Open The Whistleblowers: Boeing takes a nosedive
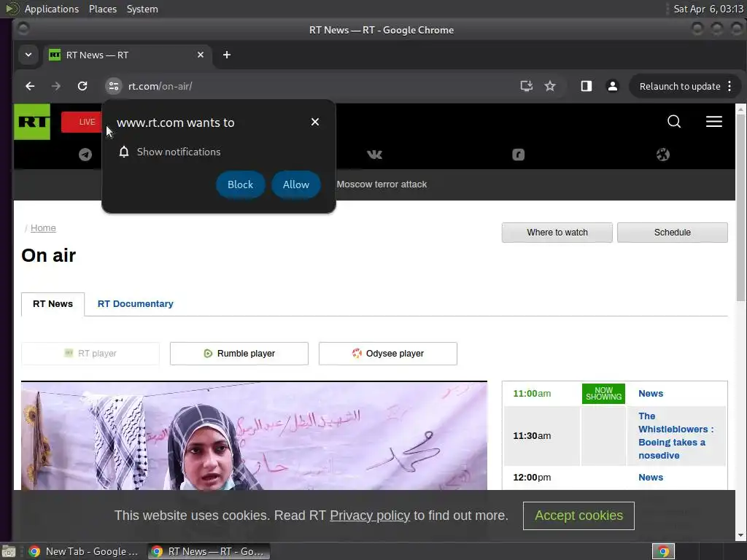Screen dimensions: 747x560 click(x=676, y=436)
